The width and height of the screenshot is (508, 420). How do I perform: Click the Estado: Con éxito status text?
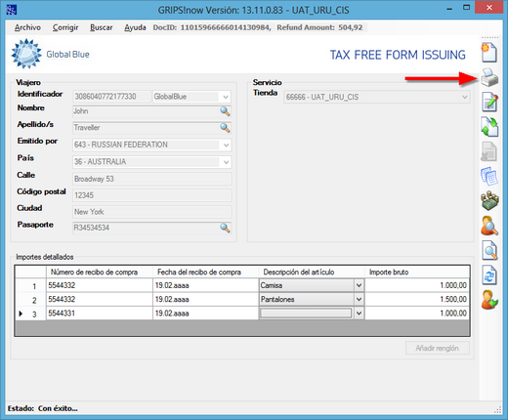(42, 408)
